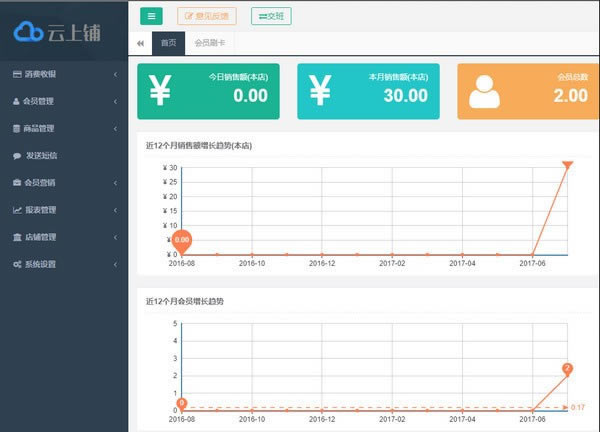Click the 0.00 marker on sales chart
The height and width of the screenshot is (432, 600).
pyautogui.click(x=182, y=241)
